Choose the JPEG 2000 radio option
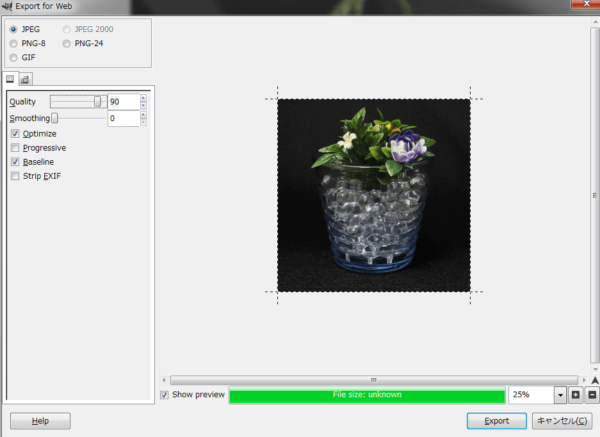 point(67,29)
